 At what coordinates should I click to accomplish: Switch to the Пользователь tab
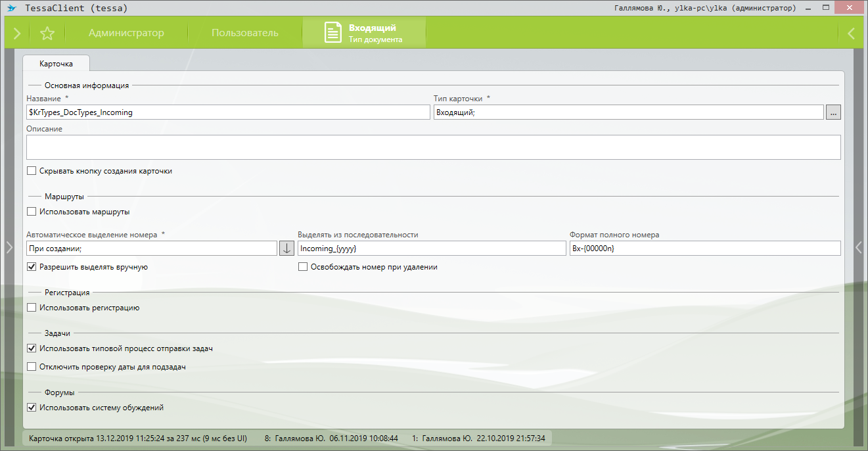[244, 33]
